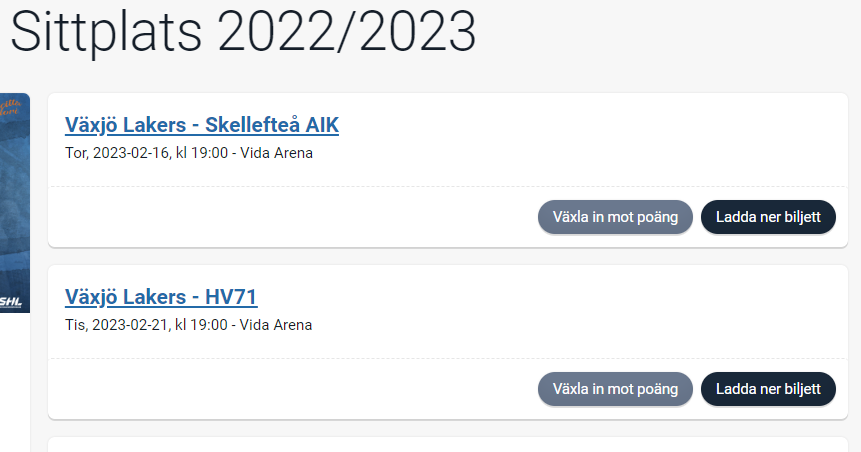The height and width of the screenshot is (452, 861).
Task: Click the kl 19:00 time on 2023-02-21
Action: (x=201, y=325)
